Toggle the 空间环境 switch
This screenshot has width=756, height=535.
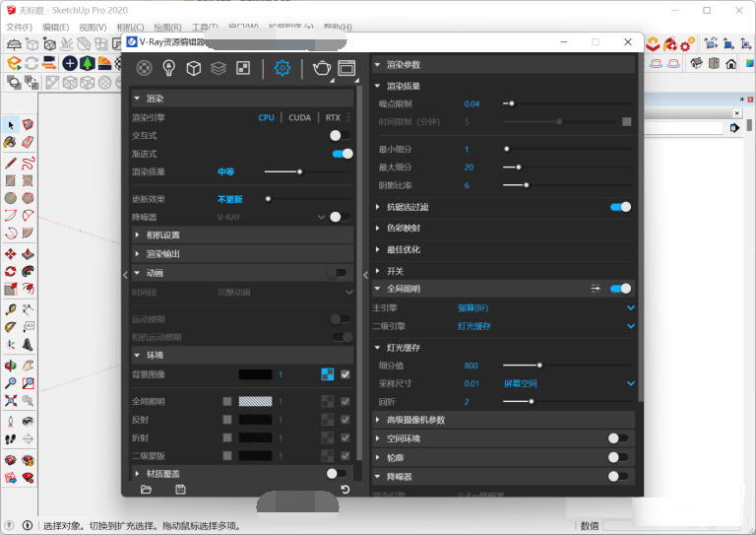point(618,438)
